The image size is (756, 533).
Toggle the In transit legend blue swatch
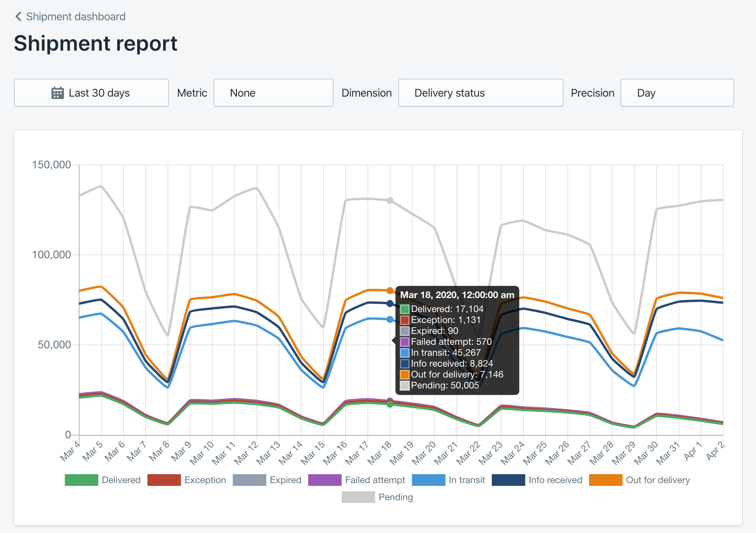[x=428, y=480]
